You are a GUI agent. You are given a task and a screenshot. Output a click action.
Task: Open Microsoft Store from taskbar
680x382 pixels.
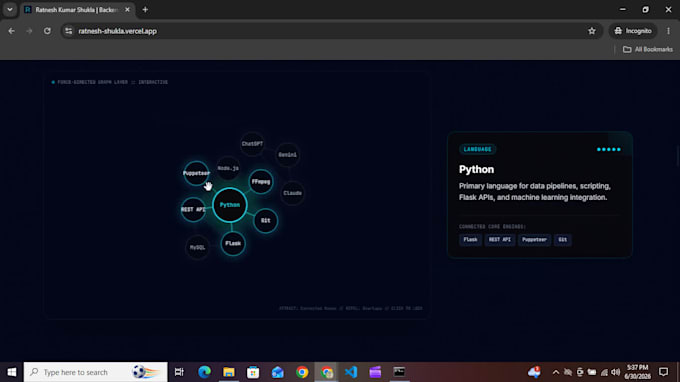pyautogui.click(x=253, y=372)
